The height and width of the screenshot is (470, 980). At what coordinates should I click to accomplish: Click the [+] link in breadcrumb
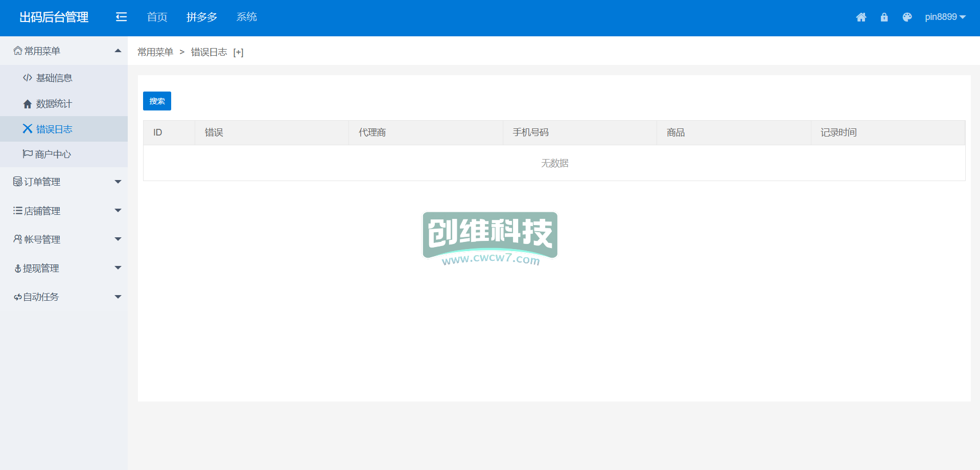pyautogui.click(x=238, y=52)
